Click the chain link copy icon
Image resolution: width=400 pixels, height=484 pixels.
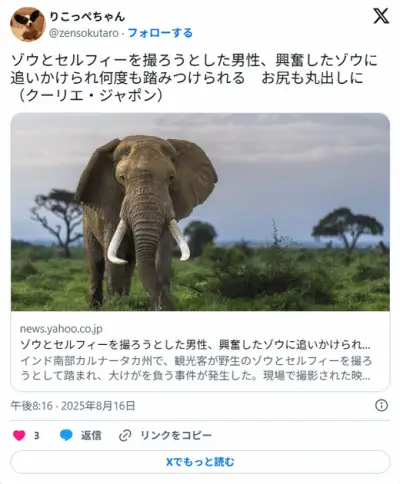click(x=125, y=436)
